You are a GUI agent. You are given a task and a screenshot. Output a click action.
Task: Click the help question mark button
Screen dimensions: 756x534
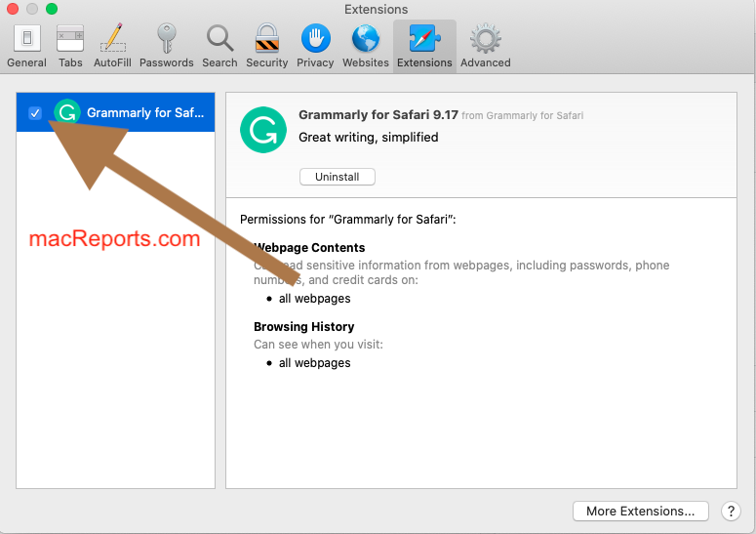(x=731, y=511)
